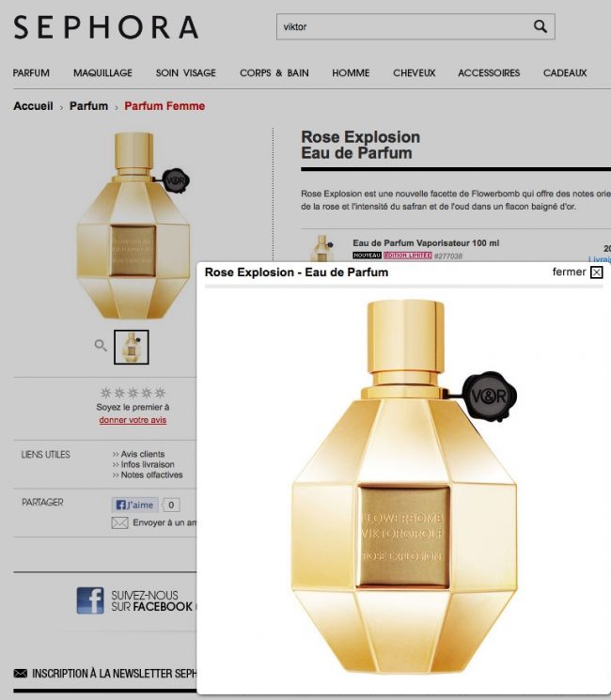Click the donner votre avis link
This screenshot has width=611, height=700.
coord(133,420)
